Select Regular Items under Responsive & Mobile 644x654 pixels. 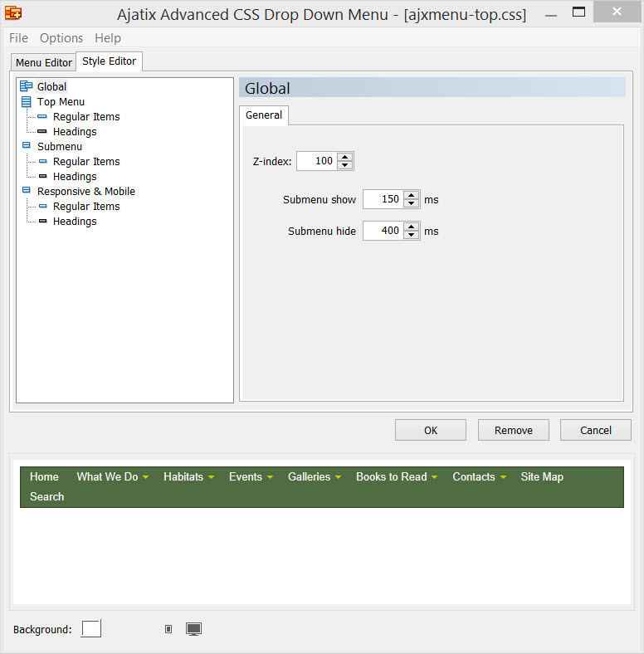click(x=86, y=207)
